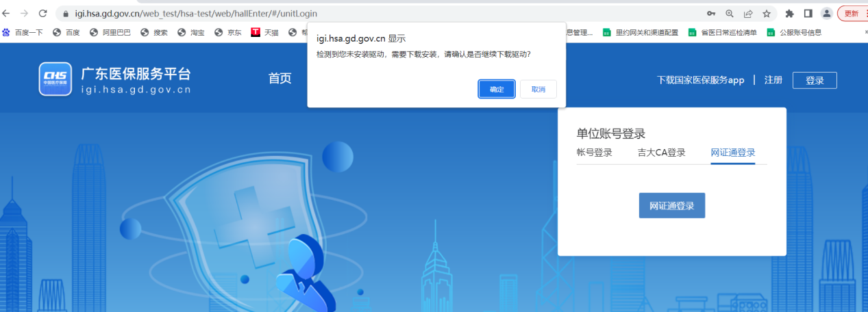
Task: Click the CHS medical insurance logo
Action: [x=55, y=79]
